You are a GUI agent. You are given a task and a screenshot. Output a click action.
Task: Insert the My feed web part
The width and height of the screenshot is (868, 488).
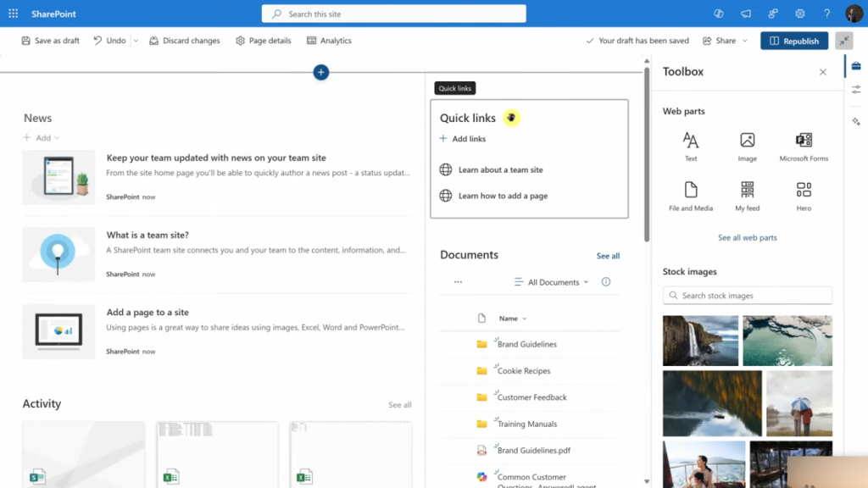(747, 193)
